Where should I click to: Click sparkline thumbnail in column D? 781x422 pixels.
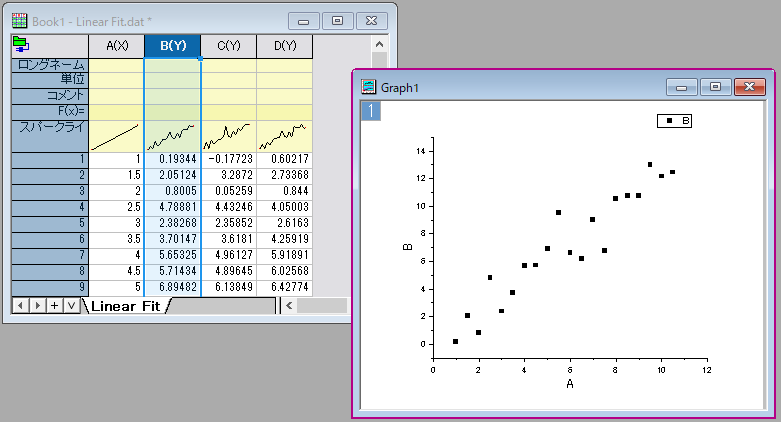pos(285,136)
